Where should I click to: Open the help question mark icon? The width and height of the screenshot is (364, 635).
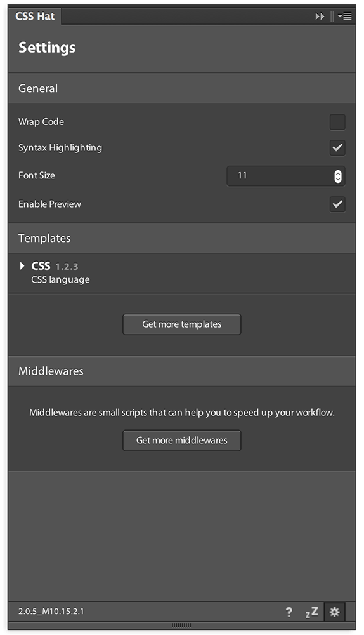tap(289, 612)
